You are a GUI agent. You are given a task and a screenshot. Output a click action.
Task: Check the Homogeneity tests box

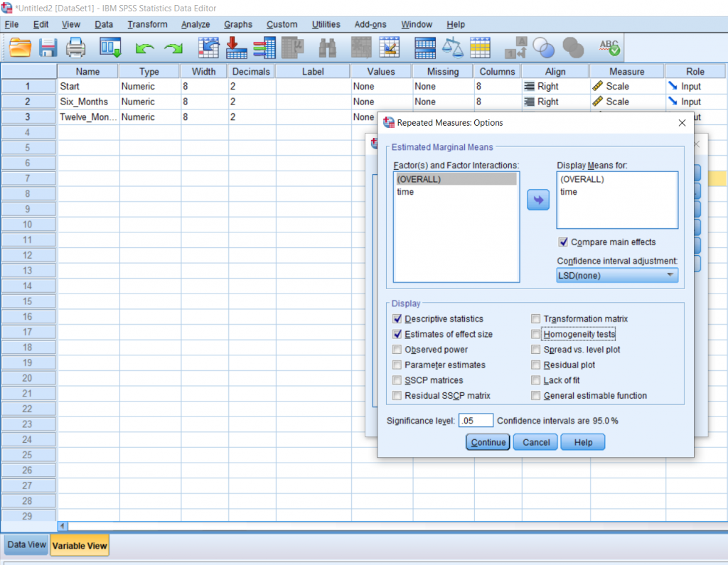click(535, 334)
